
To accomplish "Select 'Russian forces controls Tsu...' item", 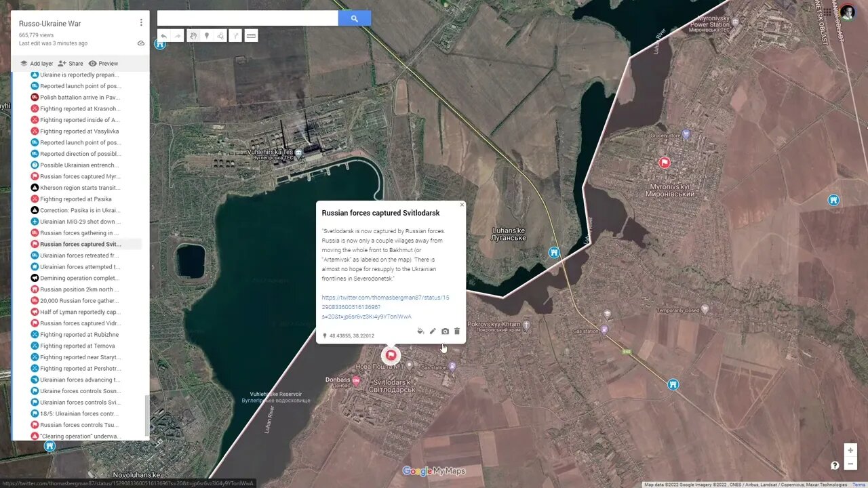I will 80,425.
